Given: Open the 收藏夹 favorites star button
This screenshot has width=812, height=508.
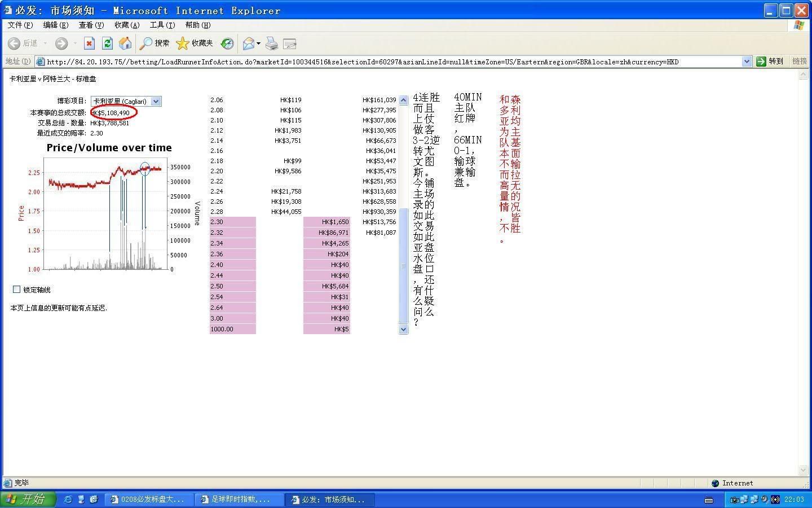Looking at the screenshot, I should tap(195, 43).
